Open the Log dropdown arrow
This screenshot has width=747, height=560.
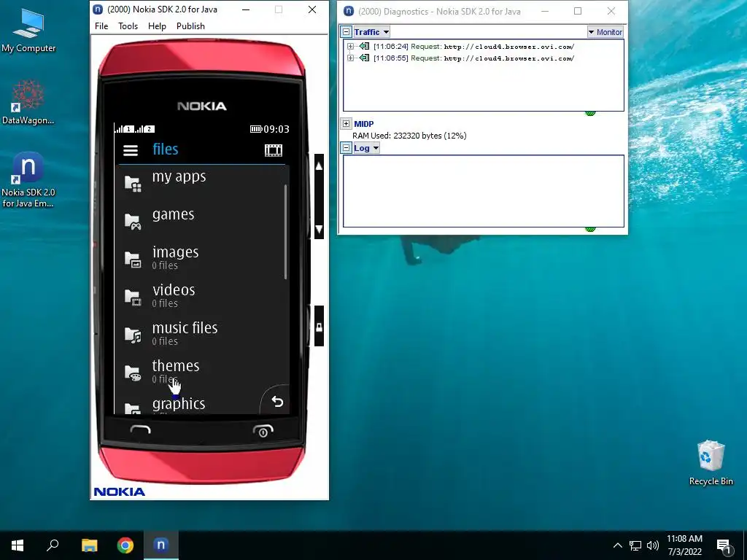(376, 147)
